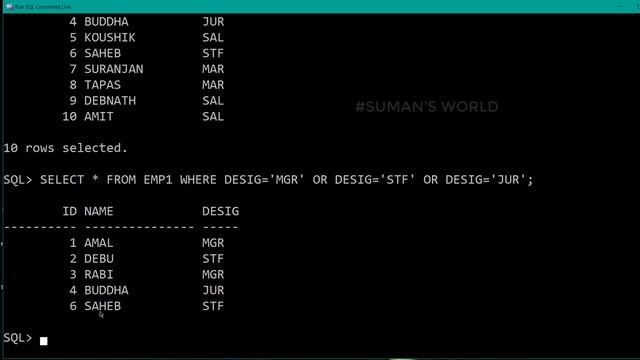Click the DESIG='MGR' condition
The image size is (640, 360).
[264, 180]
